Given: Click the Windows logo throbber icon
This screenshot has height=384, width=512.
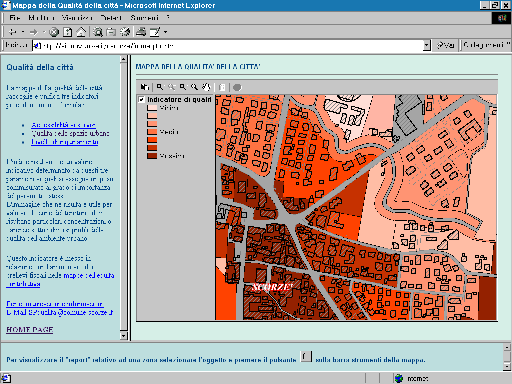Looking at the screenshot, I should 502,18.
